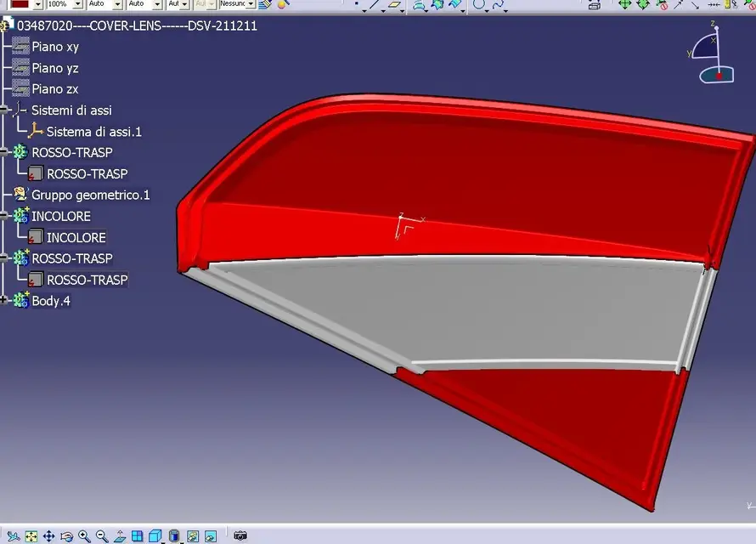Select Gruppo geometrico.1 in the tree

coord(90,195)
